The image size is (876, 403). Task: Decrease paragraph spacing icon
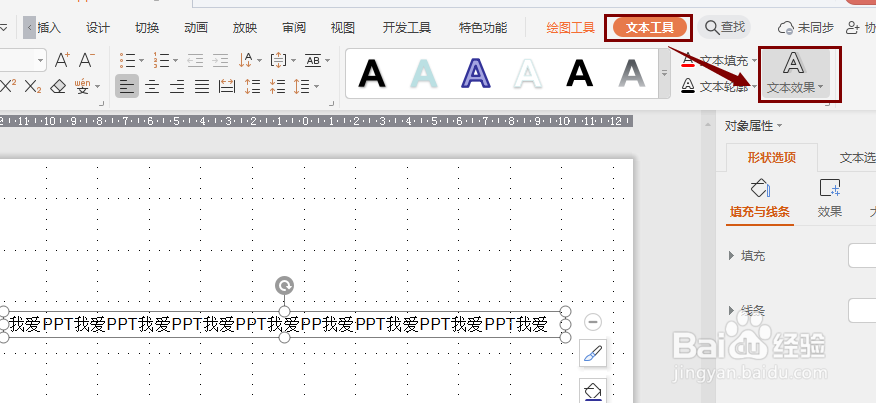[278, 87]
